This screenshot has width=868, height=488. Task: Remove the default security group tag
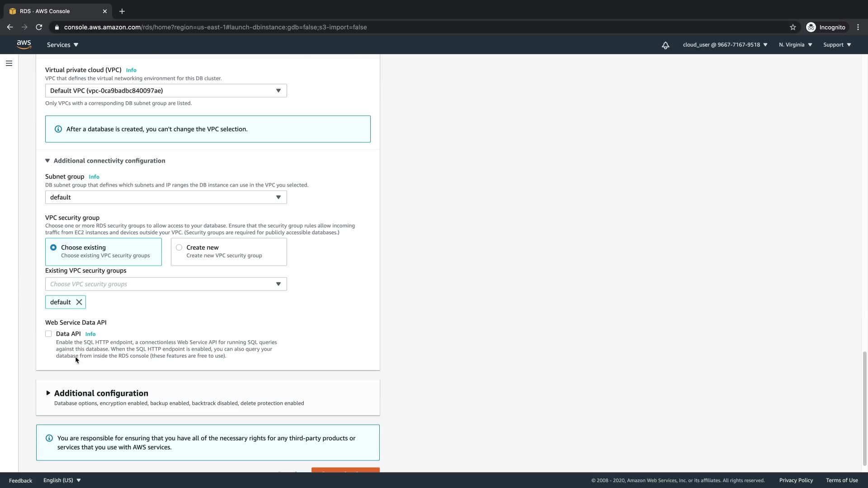pos(79,302)
